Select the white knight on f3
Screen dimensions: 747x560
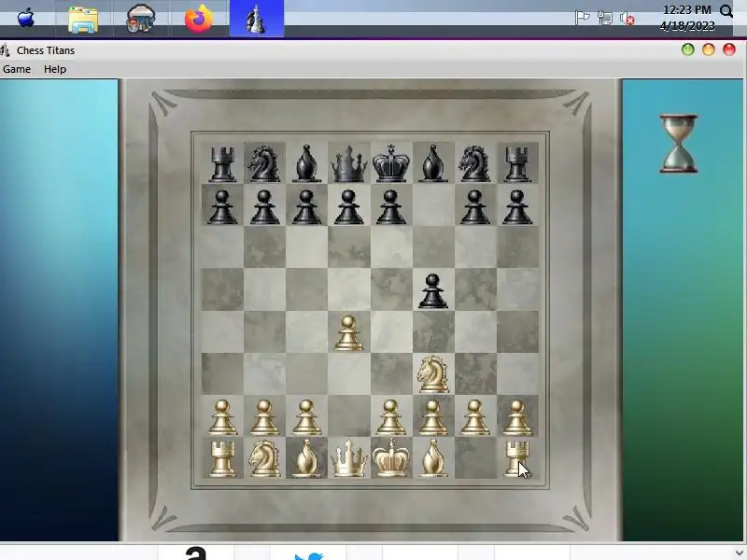pos(432,375)
